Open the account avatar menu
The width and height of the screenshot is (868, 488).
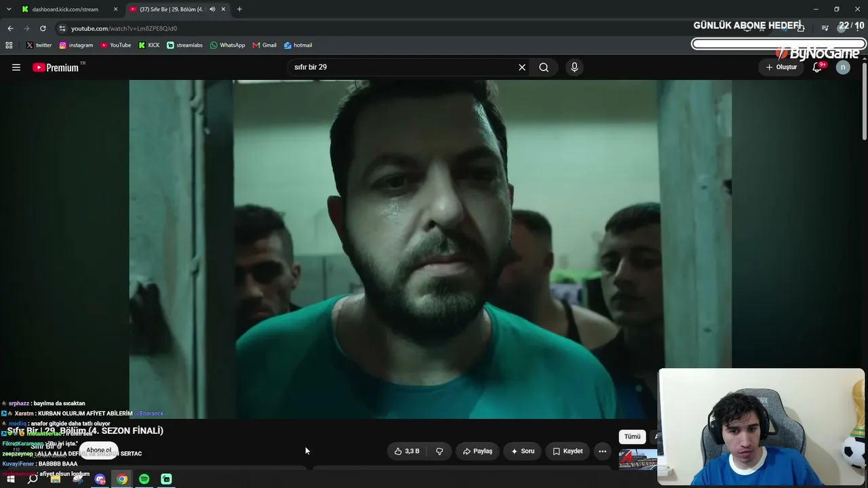coord(843,67)
